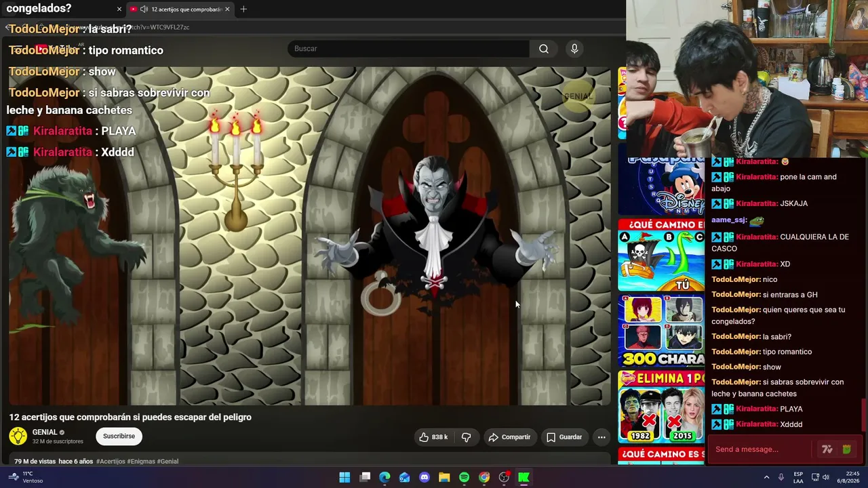Click the #Genial hashtag
Image resolution: width=868 pixels, height=488 pixels.
click(x=167, y=462)
